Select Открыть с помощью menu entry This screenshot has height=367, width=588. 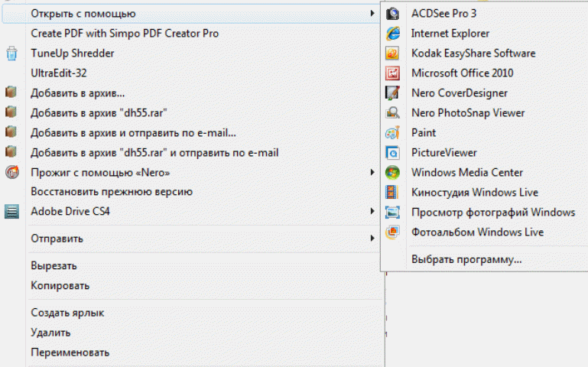(x=191, y=14)
